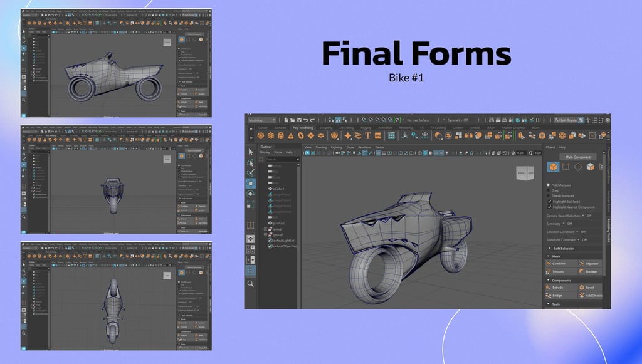Expand 'group' node in large window Outliner

(265, 229)
